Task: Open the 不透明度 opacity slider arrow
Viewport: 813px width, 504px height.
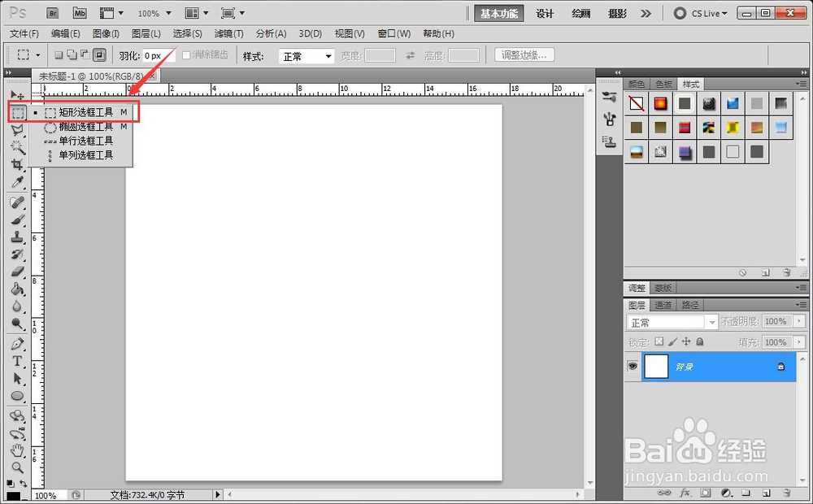Action: (x=799, y=321)
